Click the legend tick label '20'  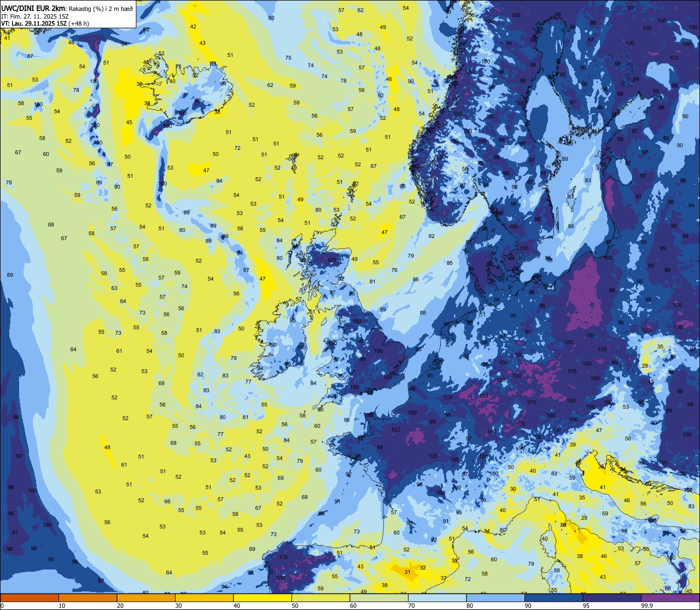[x=120, y=606]
